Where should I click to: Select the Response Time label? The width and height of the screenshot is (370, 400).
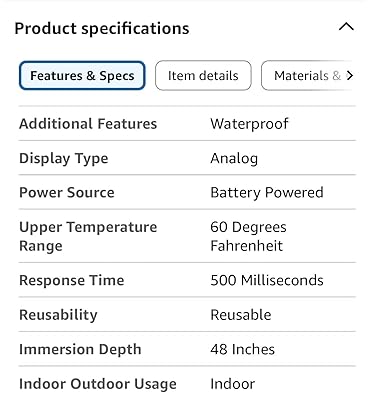coord(72,280)
